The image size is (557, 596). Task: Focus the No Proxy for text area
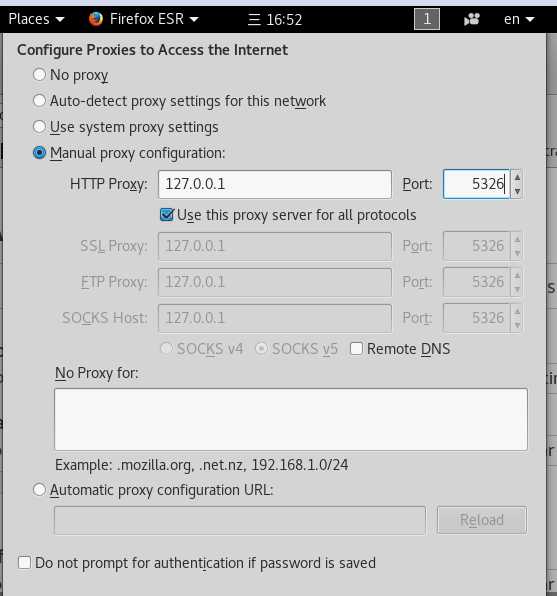[x=291, y=419]
